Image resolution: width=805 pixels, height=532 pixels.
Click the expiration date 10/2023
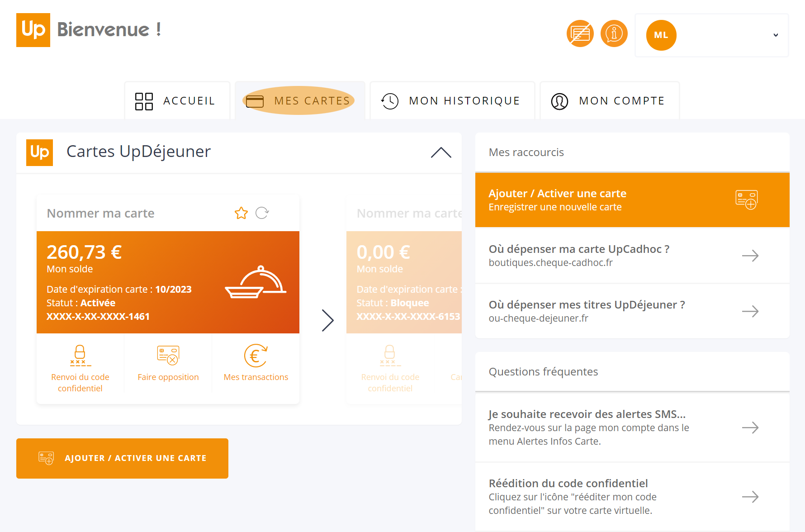tap(173, 290)
